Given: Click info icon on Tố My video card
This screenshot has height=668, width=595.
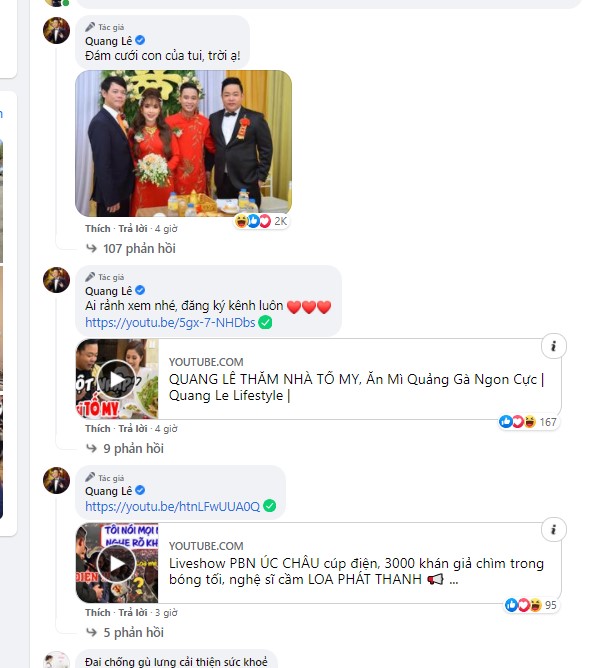Looking at the screenshot, I should pyautogui.click(x=553, y=346).
